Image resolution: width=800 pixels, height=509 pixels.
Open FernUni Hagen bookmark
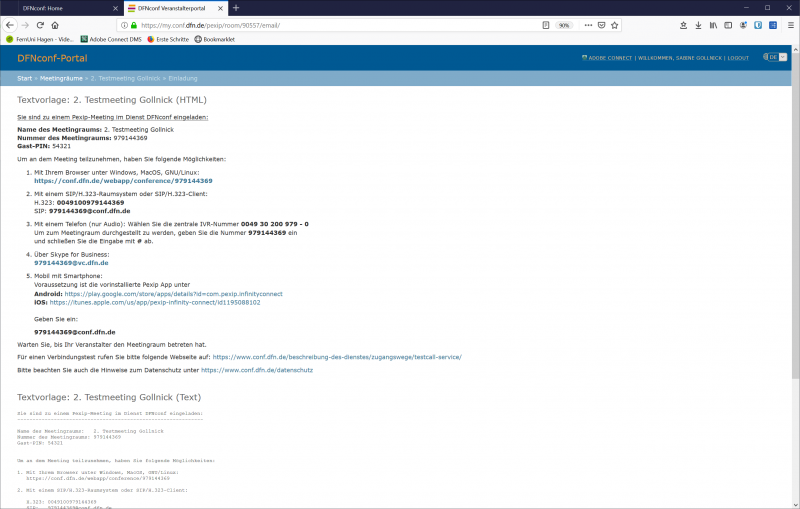pyautogui.click(x=40, y=39)
